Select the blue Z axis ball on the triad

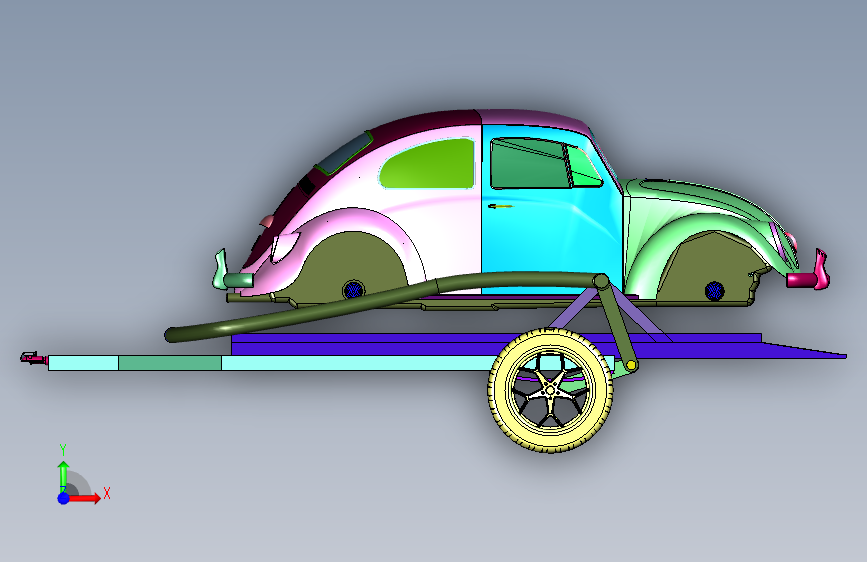coord(63,498)
